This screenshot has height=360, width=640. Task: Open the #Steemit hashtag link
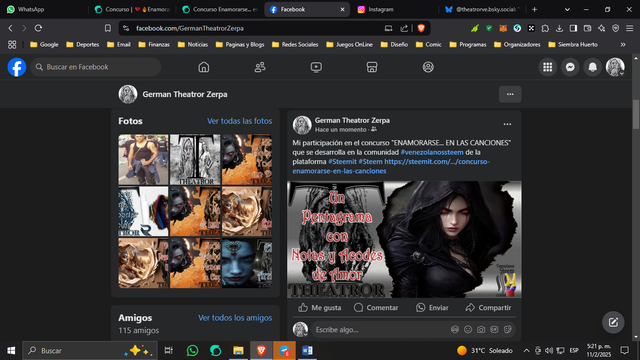coord(342,162)
